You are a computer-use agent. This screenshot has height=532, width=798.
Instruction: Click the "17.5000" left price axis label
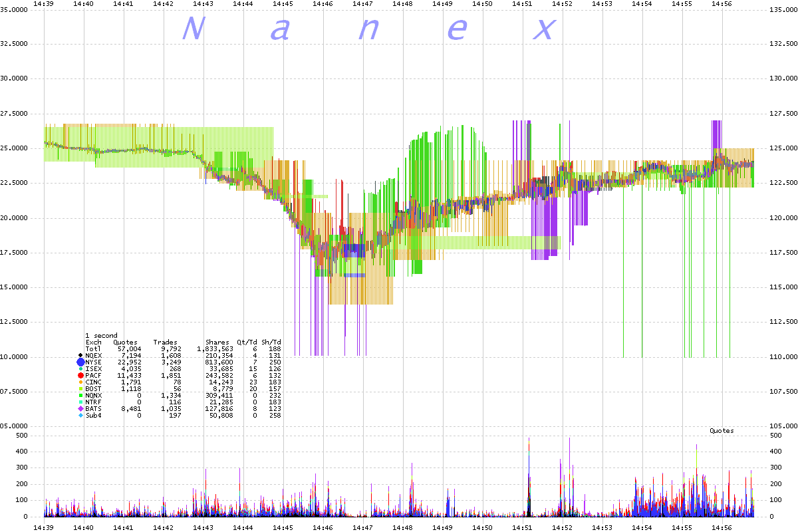[14, 252]
